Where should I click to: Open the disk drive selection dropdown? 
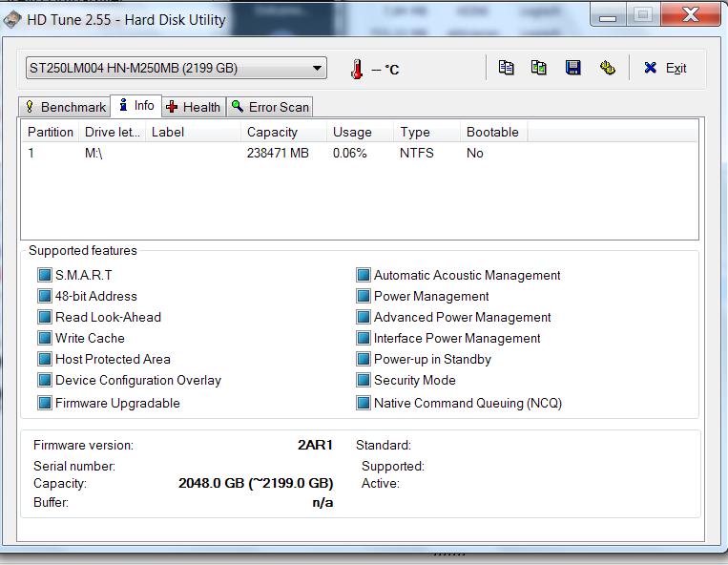click(x=176, y=69)
